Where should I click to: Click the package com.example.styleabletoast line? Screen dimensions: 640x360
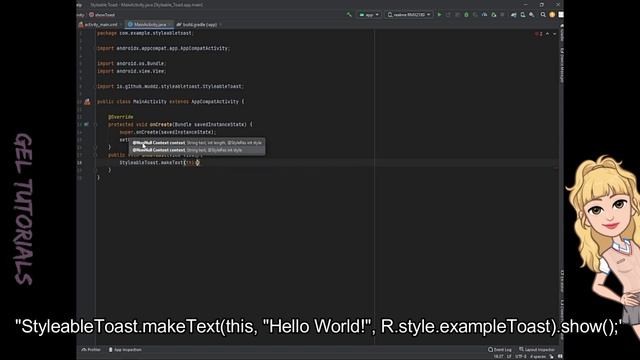(145, 33)
